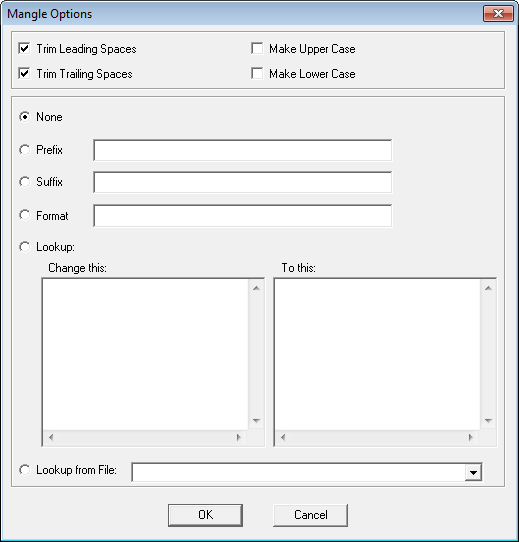Uncheck Trim Leading Spaces checkbox
Viewport: 519px width, 542px height.
25,48
